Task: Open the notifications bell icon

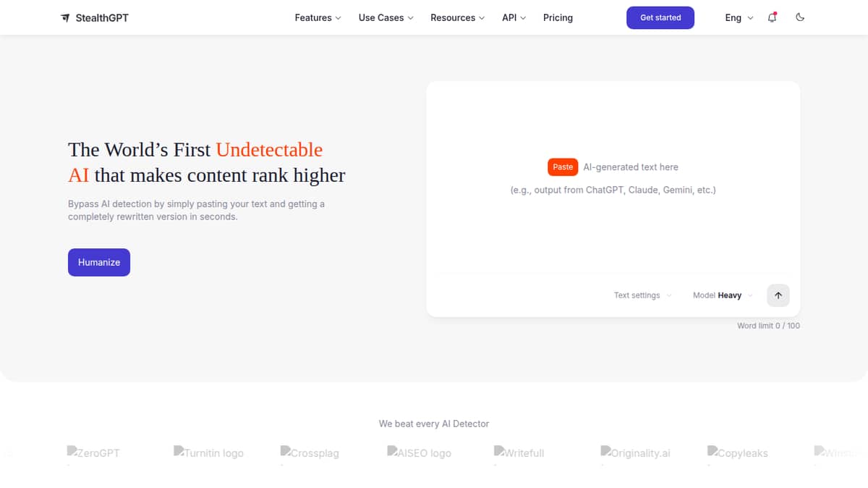Action: [772, 17]
